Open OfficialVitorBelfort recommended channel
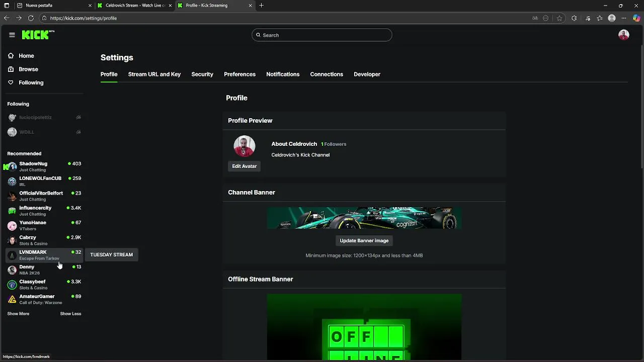The height and width of the screenshot is (362, 644). click(44, 196)
